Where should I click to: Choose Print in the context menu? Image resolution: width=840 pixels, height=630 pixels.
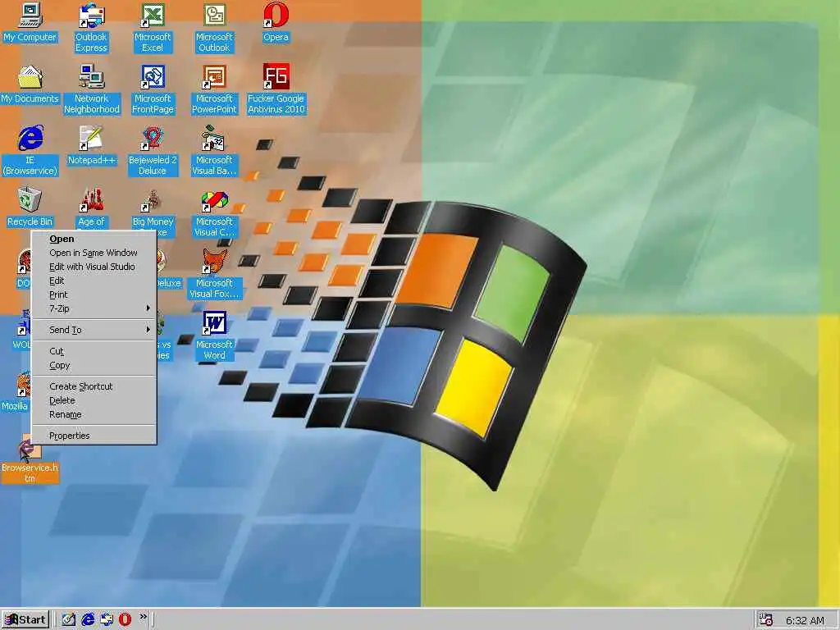[x=94, y=294]
